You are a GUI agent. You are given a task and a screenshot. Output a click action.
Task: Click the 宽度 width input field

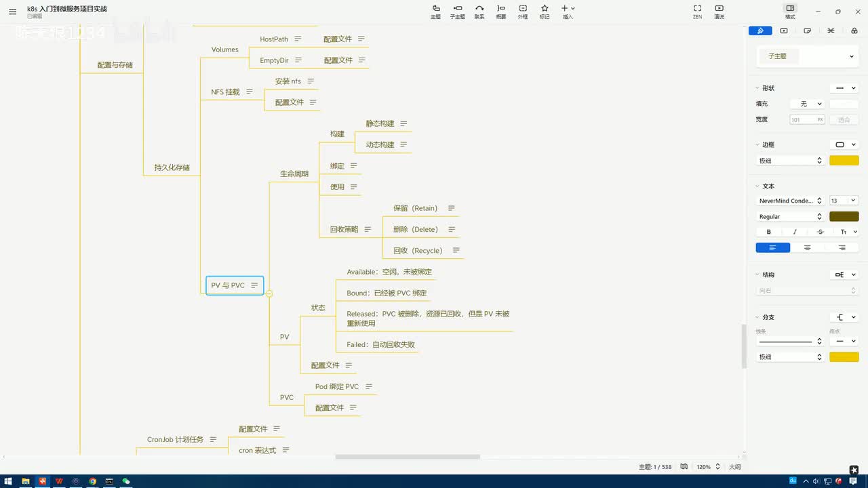807,119
